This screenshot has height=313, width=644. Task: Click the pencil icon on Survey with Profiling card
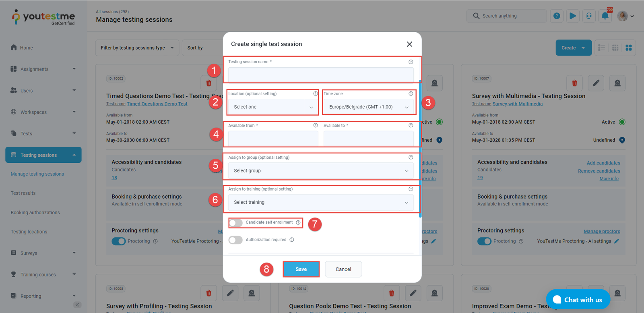click(230, 293)
